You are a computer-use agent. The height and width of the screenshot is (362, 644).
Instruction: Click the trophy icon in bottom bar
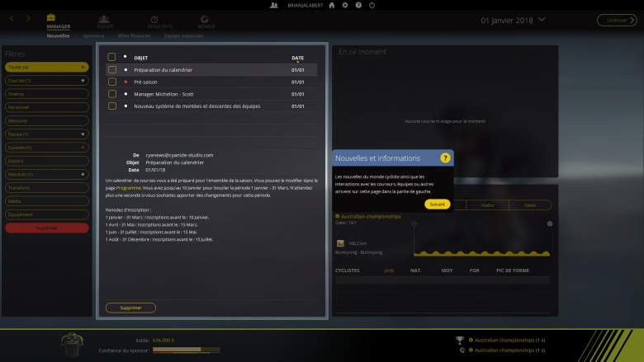pyautogui.click(x=460, y=339)
